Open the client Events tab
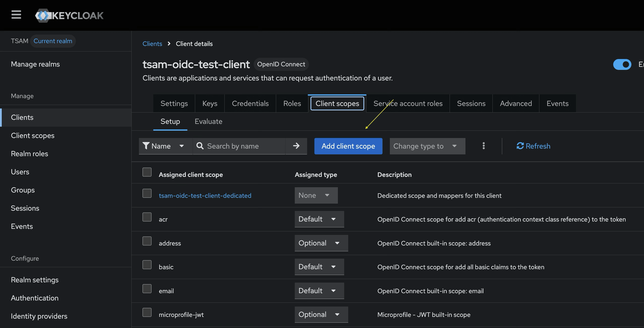644x328 pixels. pos(558,103)
